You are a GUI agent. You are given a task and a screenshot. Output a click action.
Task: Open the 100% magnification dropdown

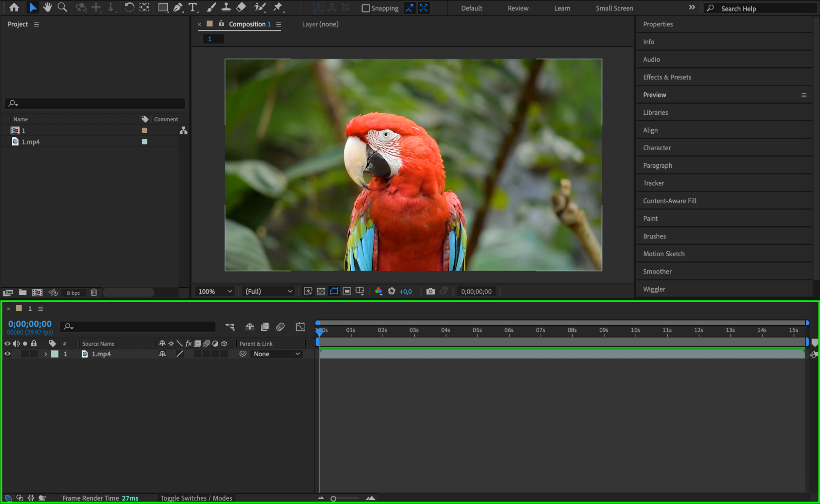215,291
